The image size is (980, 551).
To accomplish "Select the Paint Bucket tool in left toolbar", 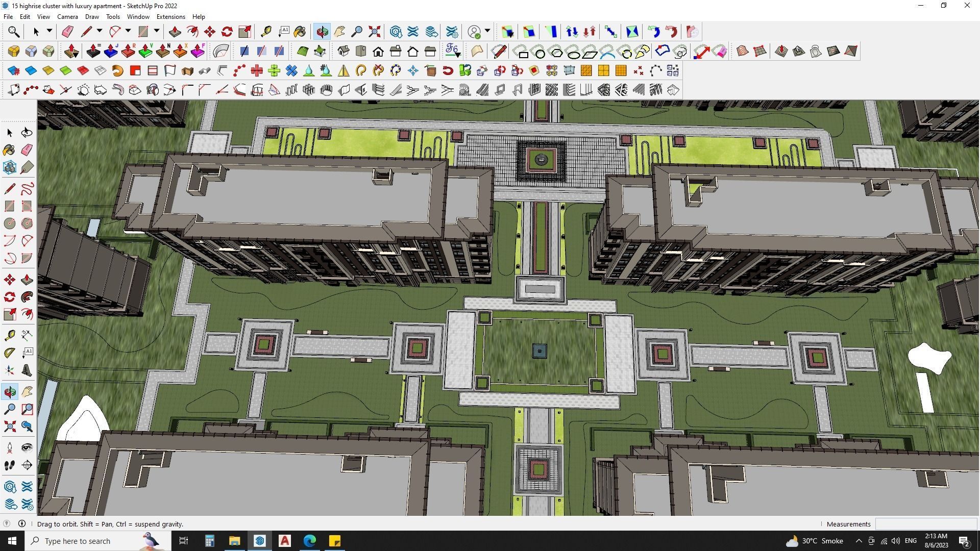I will [x=9, y=149].
